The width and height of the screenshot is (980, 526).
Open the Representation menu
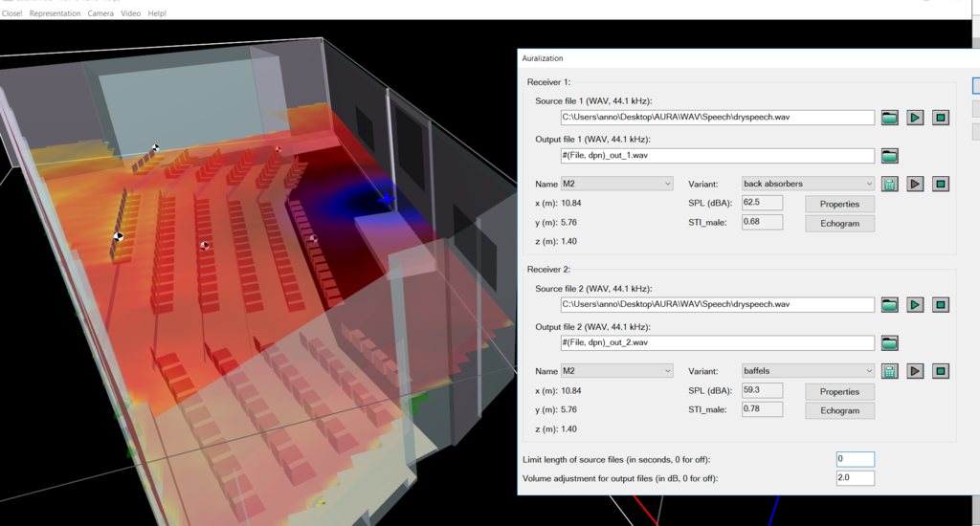pyautogui.click(x=55, y=13)
